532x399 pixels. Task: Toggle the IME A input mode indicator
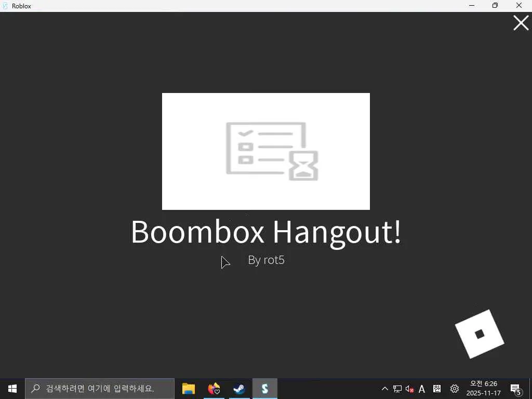tap(422, 389)
